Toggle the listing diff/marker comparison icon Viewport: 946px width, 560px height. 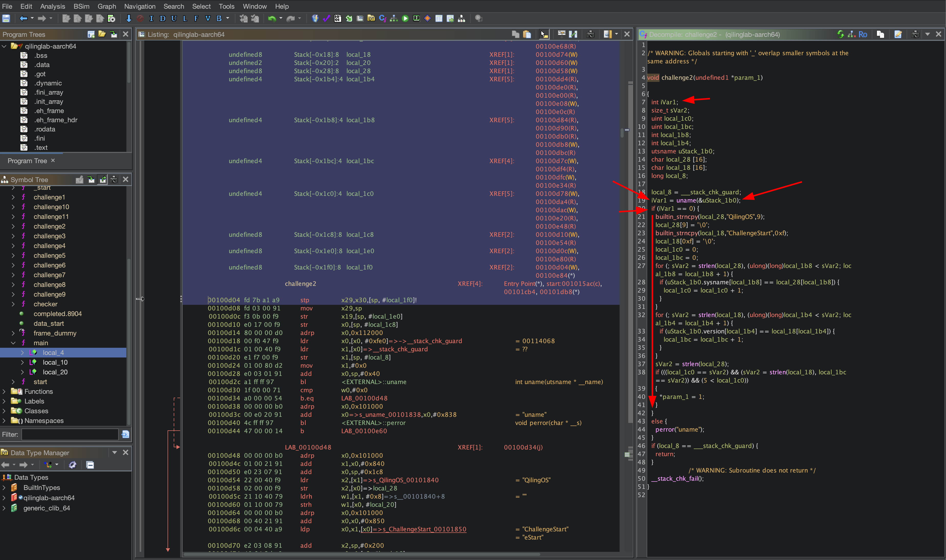point(573,34)
